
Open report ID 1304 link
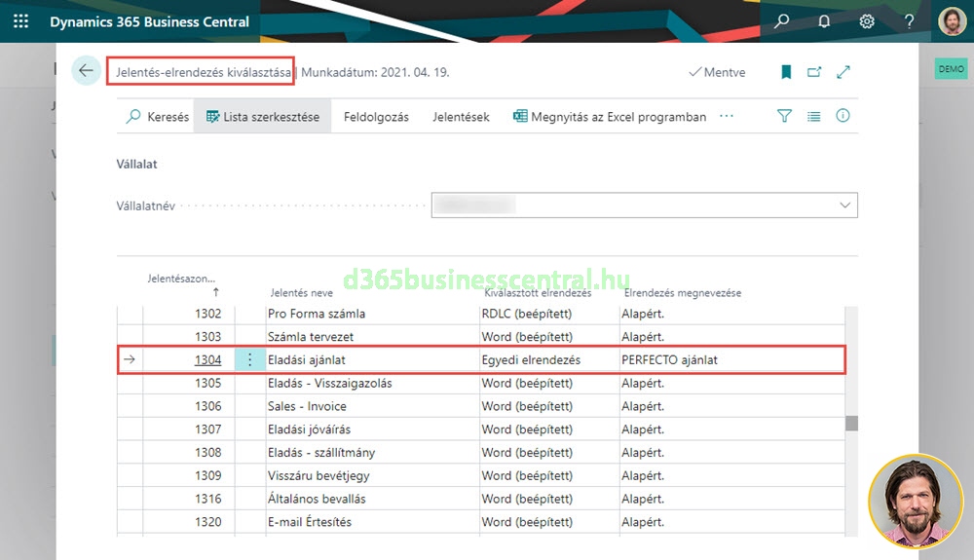pos(207,359)
